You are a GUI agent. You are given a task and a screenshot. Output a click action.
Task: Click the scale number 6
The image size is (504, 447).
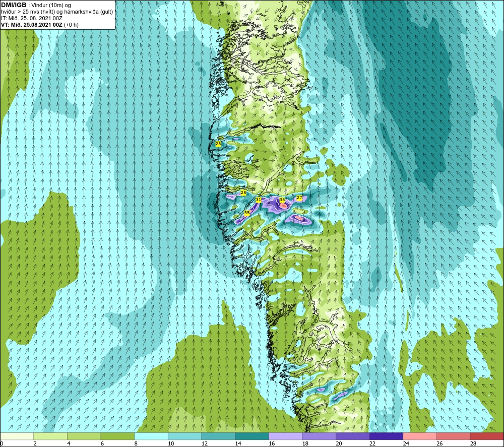pyautogui.click(x=102, y=444)
